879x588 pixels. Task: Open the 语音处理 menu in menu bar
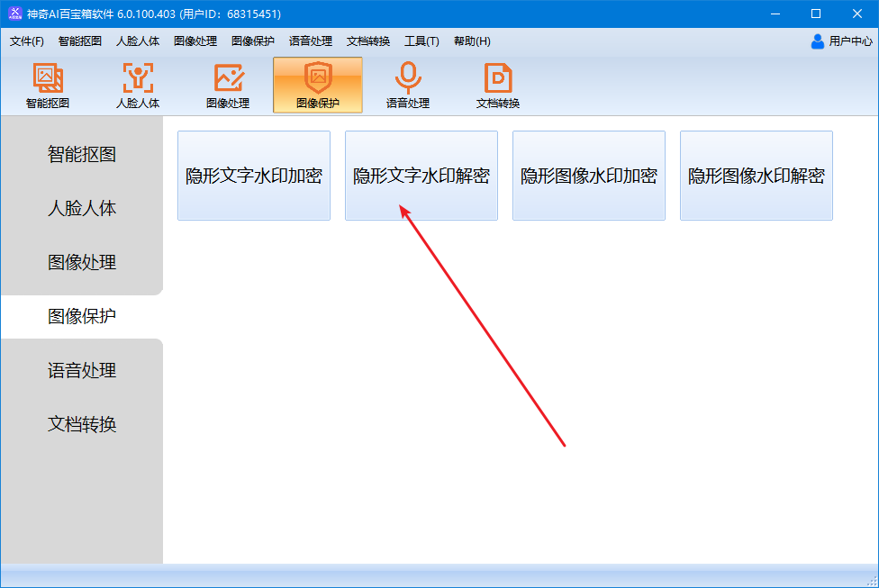(x=311, y=41)
